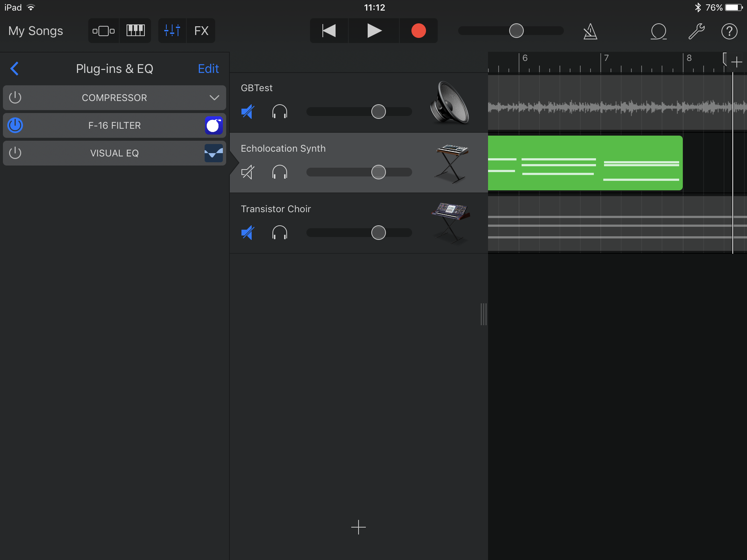Select the F-16 FILTER row label
This screenshot has width=747, height=560.
[x=115, y=125]
